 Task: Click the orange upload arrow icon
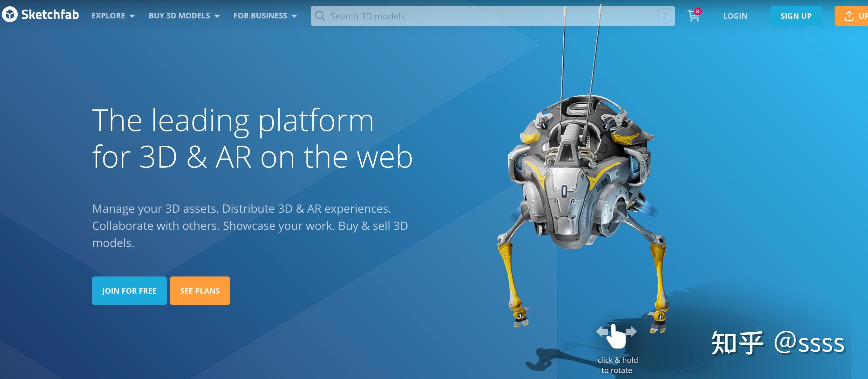[x=849, y=16]
